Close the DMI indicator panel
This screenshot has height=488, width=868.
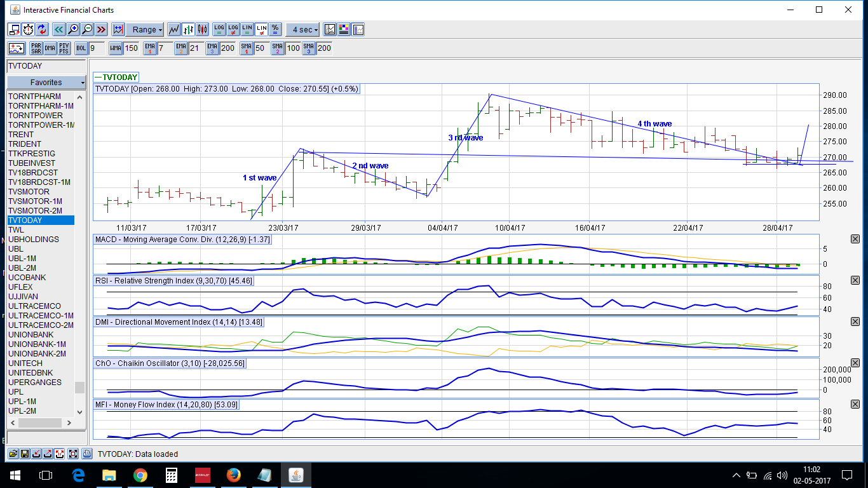(x=855, y=322)
